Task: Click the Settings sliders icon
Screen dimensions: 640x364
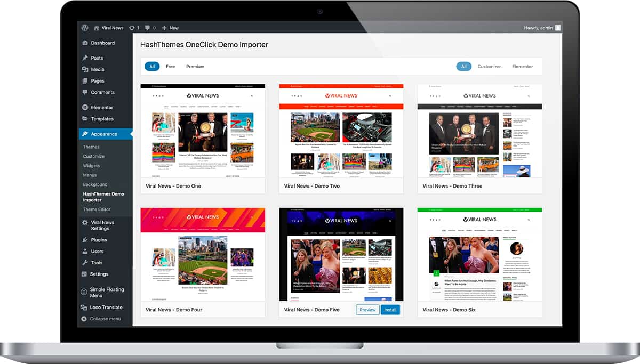Action: (85, 274)
